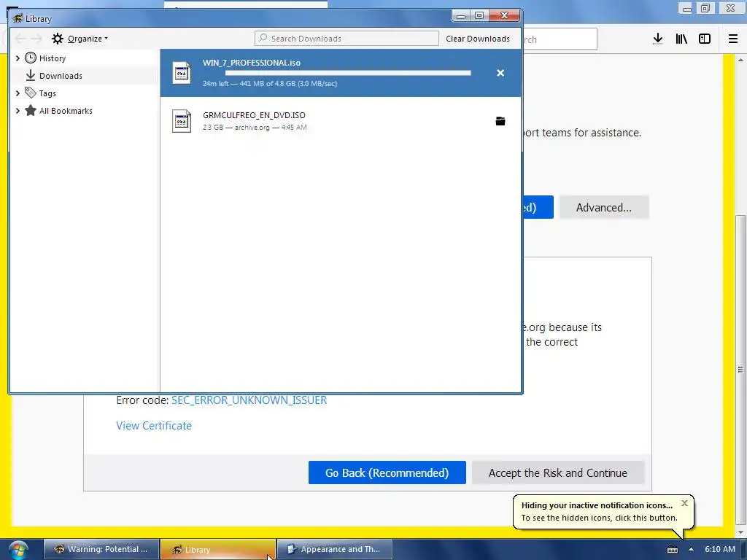Open the Firefox hamburger menu
Screen dimensions: 747x560
pos(733,39)
